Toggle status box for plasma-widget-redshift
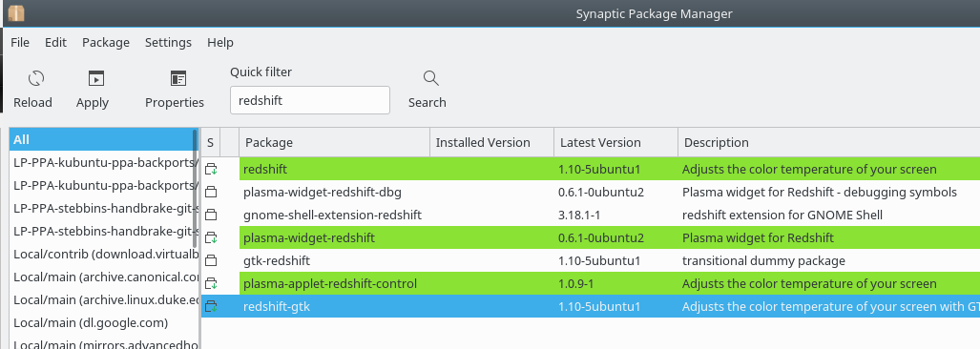980x349 pixels. [211, 237]
